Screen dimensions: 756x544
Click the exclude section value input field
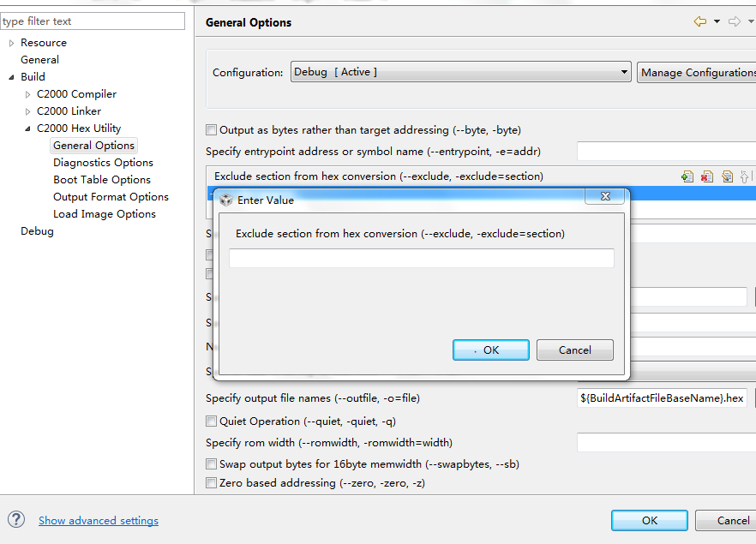(x=422, y=258)
